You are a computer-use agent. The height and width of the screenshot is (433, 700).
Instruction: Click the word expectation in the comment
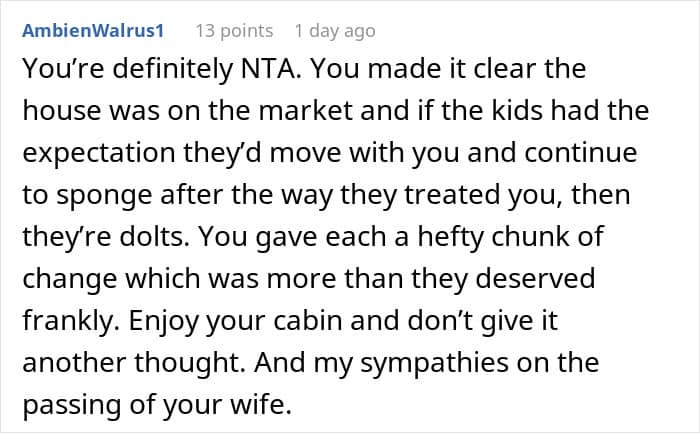(x=99, y=153)
